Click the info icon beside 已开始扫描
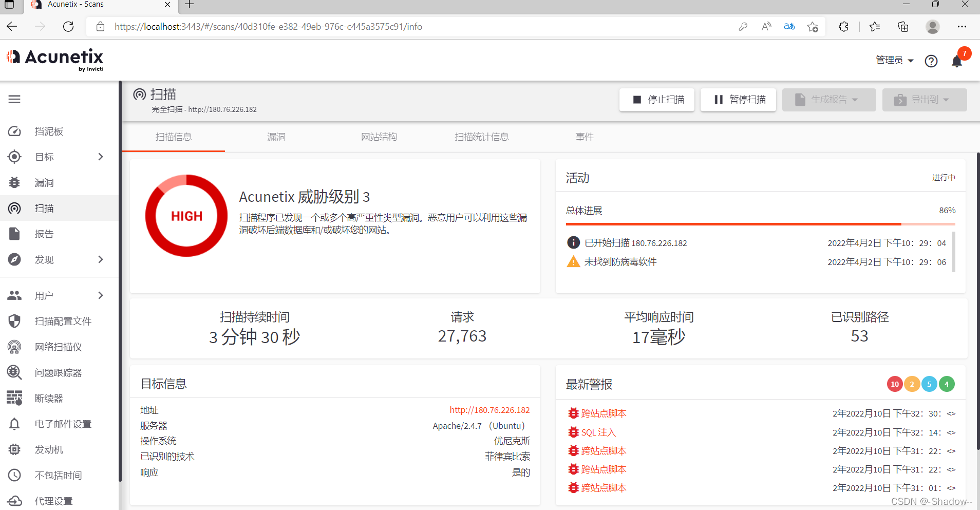980x510 pixels. (x=573, y=242)
